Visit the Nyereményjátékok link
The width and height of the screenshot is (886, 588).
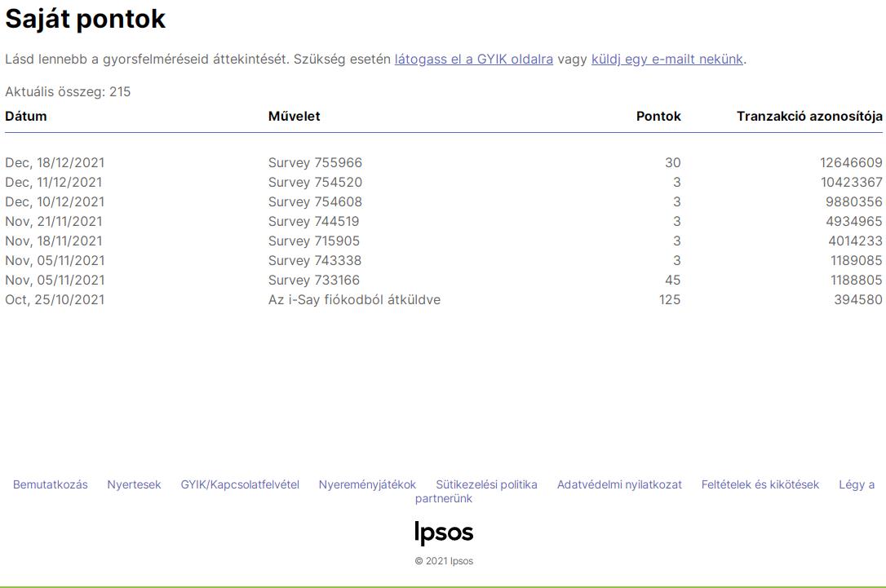coord(367,484)
